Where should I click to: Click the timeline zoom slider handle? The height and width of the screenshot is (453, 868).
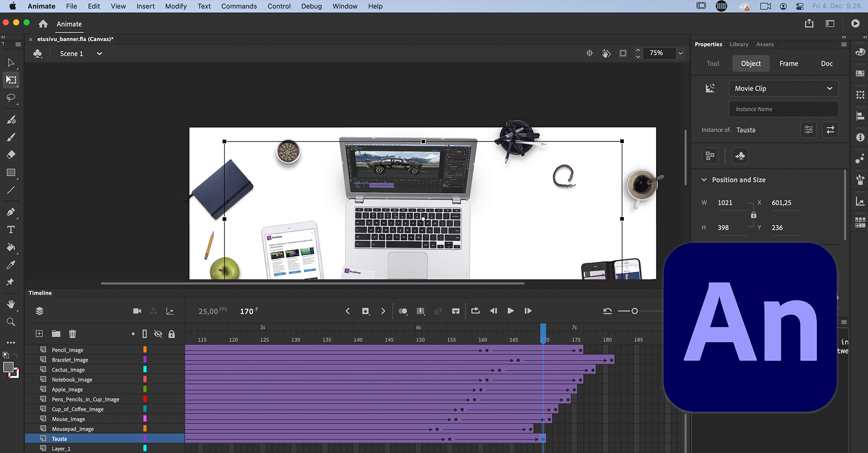634,311
